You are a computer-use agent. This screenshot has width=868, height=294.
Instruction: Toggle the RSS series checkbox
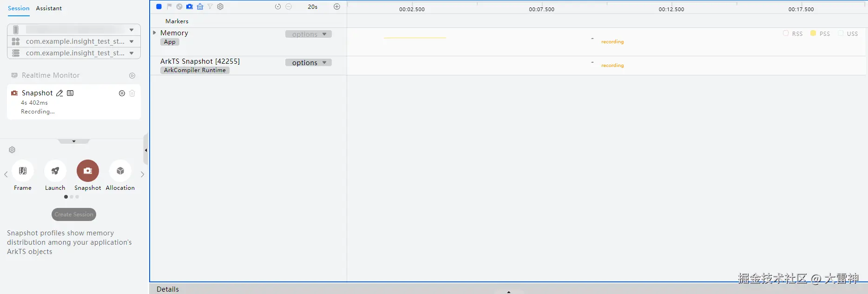point(786,33)
